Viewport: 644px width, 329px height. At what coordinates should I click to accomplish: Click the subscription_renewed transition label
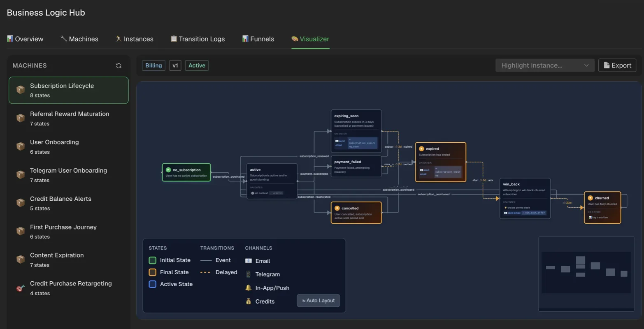[314, 156]
